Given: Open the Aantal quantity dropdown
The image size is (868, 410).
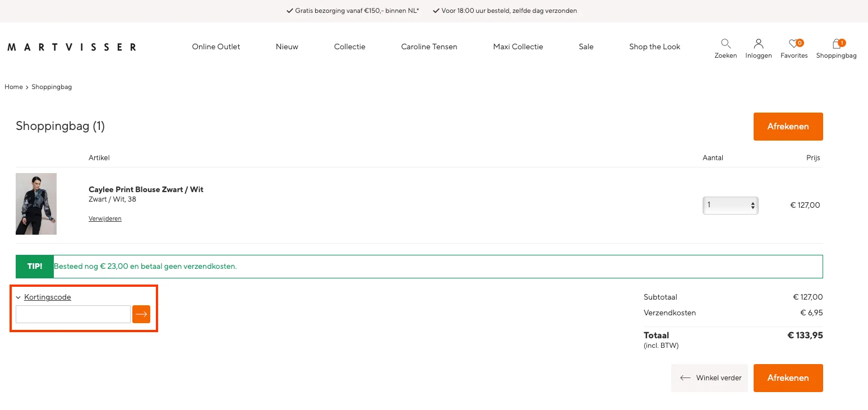Looking at the screenshot, I should click(730, 206).
